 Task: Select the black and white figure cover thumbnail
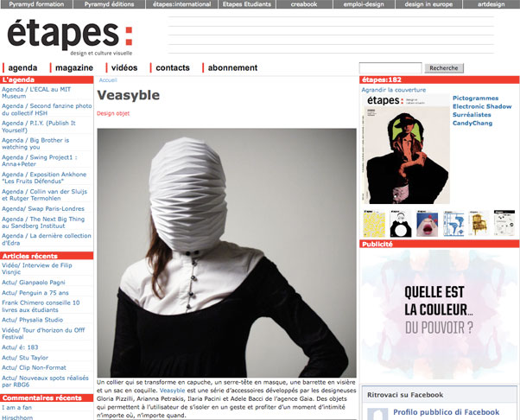pyautogui.click(x=401, y=223)
